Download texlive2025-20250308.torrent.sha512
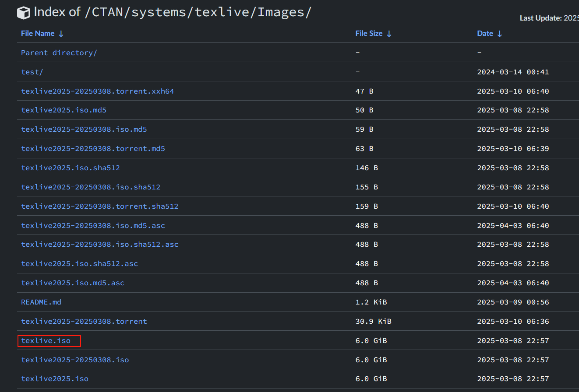 pyautogui.click(x=100, y=206)
